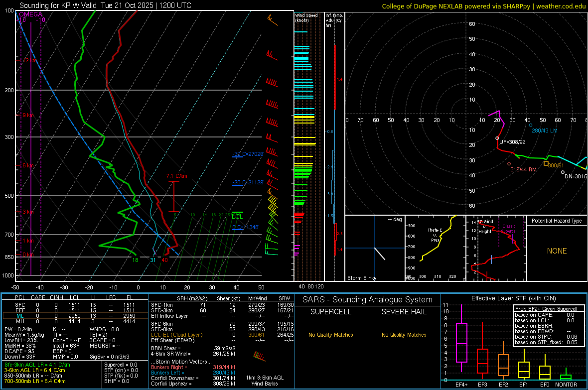Click the red 7.1 C/km lapse rate bracket

173,197
